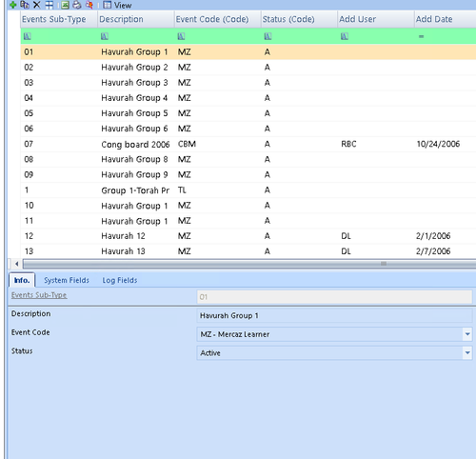
Task: Sort by Event Code (Code) column header
Action: [217, 19]
